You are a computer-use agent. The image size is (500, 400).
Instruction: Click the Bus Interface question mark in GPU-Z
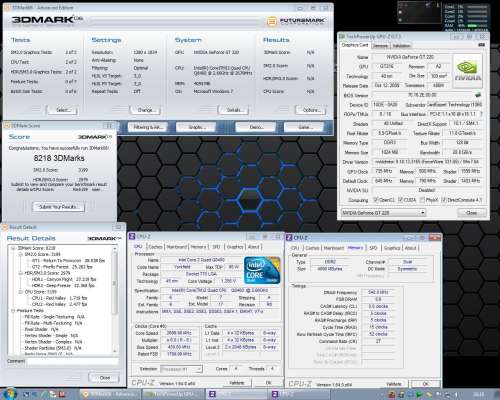click(x=481, y=114)
